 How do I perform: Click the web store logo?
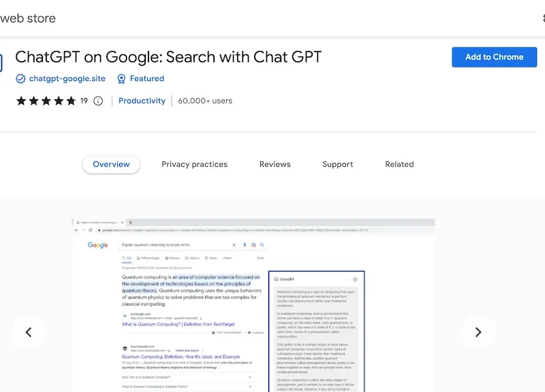(x=27, y=18)
